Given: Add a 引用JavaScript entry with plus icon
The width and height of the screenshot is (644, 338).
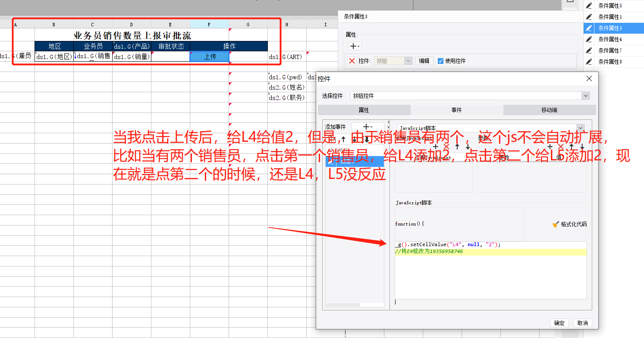Looking at the screenshot, I should click(436, 147).
